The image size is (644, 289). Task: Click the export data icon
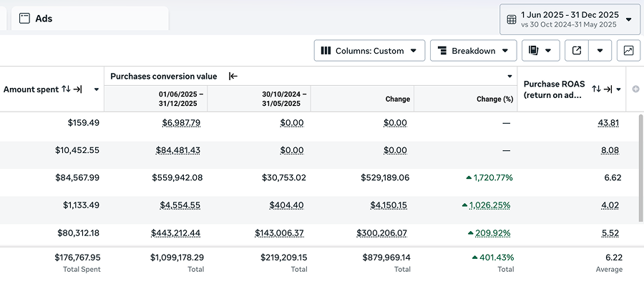[x=577, y=51]
